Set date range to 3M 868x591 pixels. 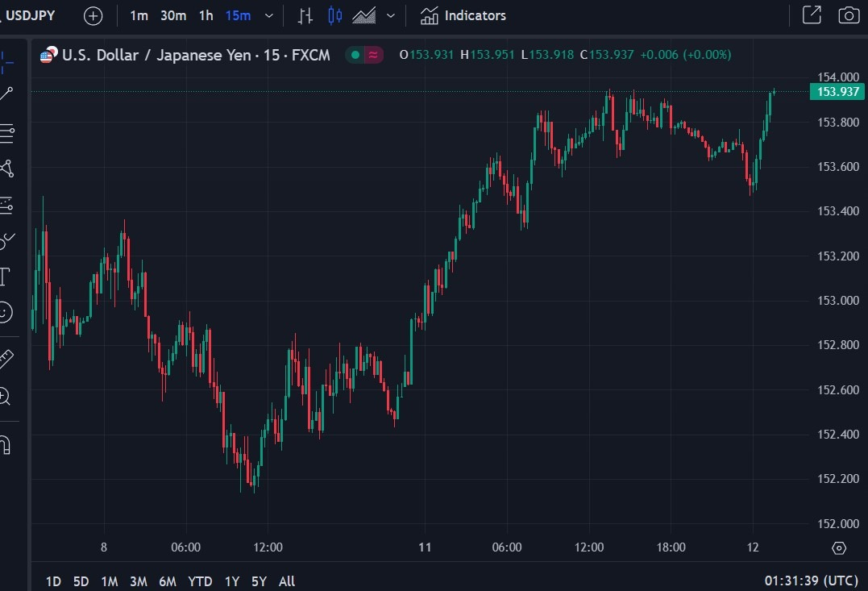coord(139,581)
